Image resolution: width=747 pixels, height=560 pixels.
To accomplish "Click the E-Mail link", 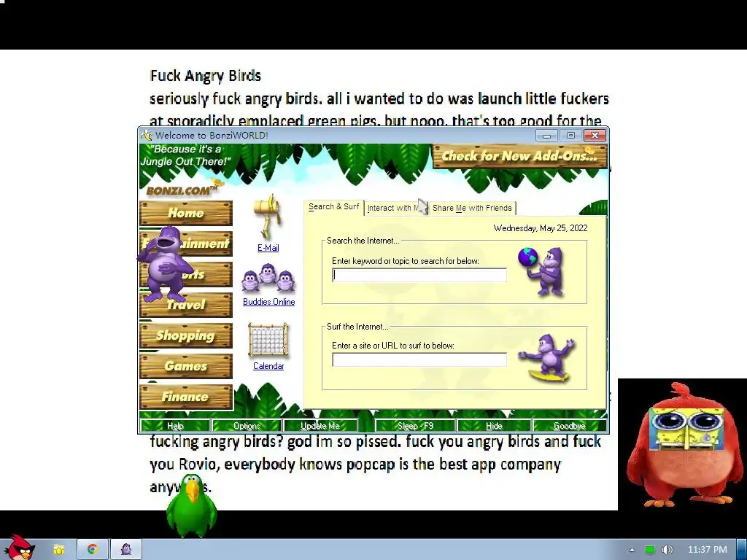I will click(x=268, y=248).
